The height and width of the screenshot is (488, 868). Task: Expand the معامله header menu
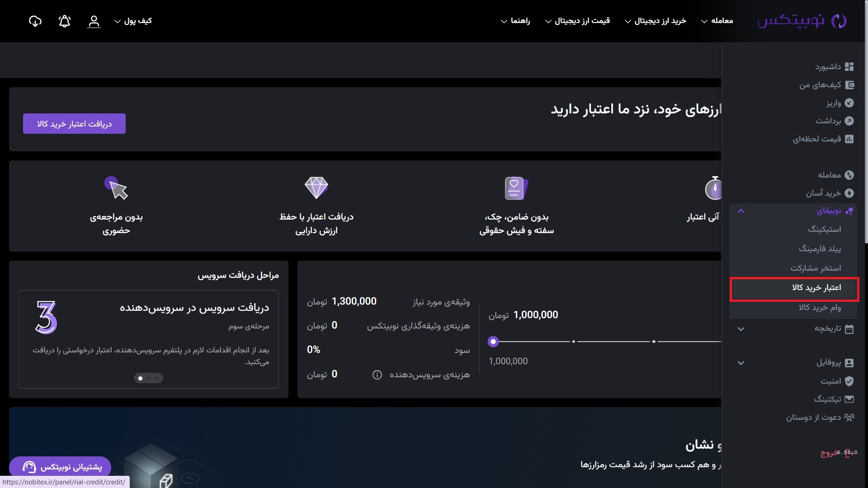(717, 21)
